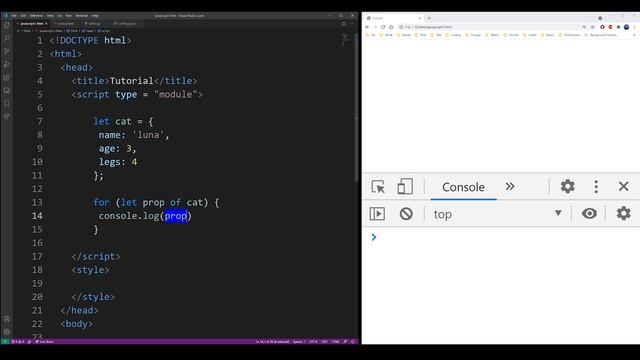Focus the console prompt input line
This screenshot has height=360, width=640.
click(502, 237)
